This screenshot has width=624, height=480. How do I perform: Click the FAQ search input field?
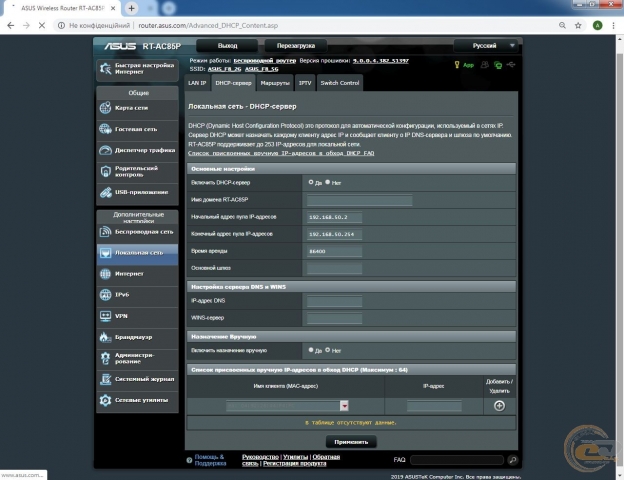click(x=457, y=460)
